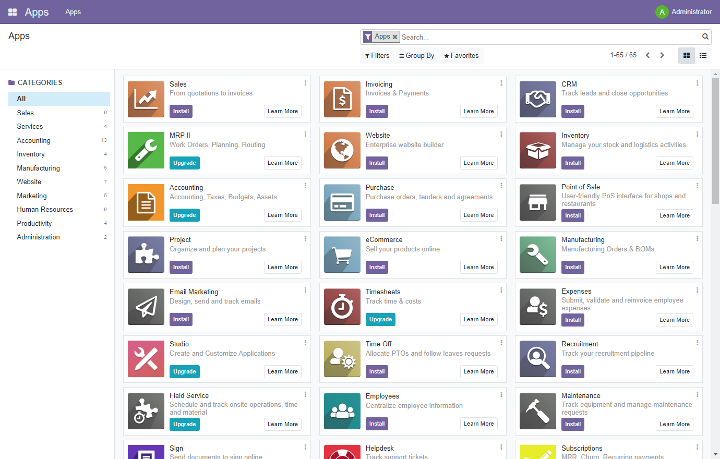
Task: Remove the Apps filter facet
Action: (x=394, y=37)
